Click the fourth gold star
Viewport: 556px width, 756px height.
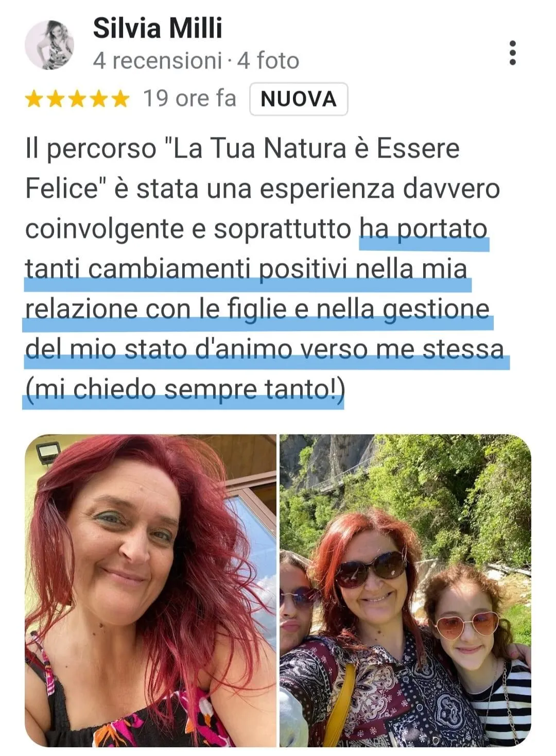click(x=99, y=99)
